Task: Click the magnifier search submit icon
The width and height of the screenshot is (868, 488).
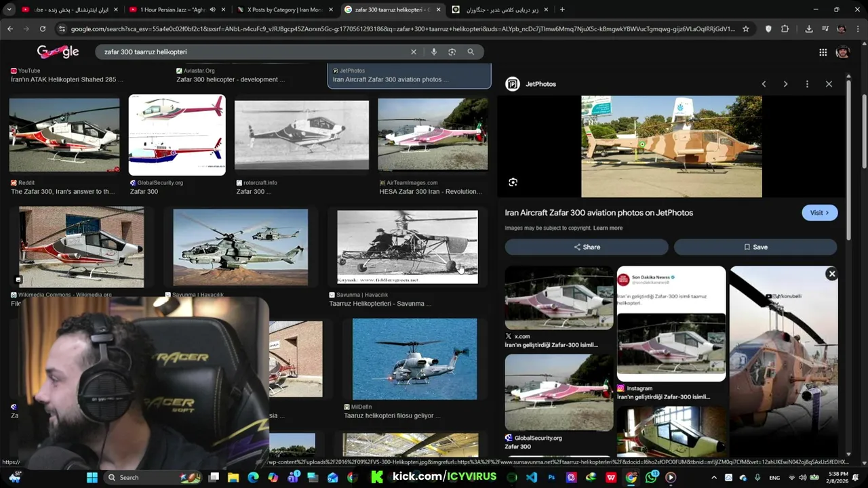Action: [471, 52]
